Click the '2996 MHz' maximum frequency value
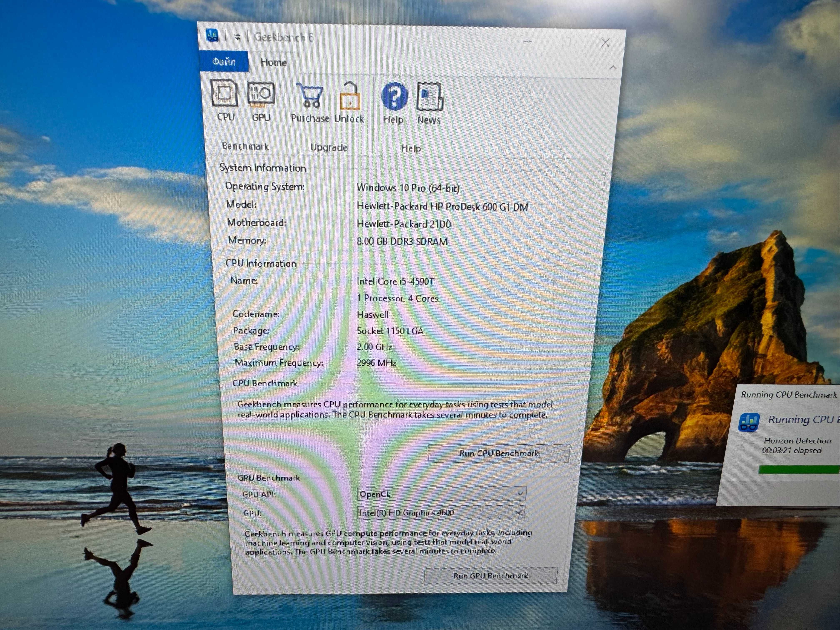The width and height of the screenshot is (840, 630). tap(376, 363)
